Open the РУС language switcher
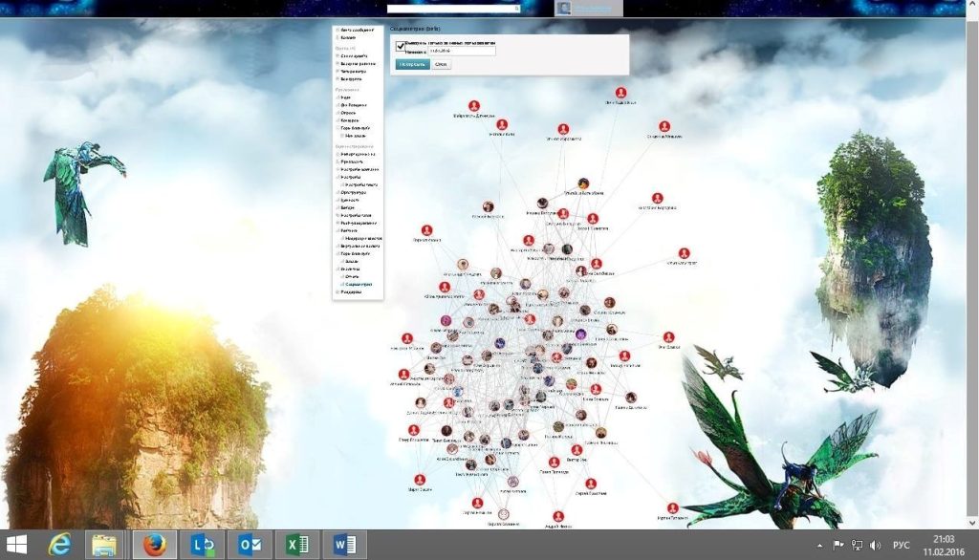Screen dimensions: 979x560 point(901,545)
